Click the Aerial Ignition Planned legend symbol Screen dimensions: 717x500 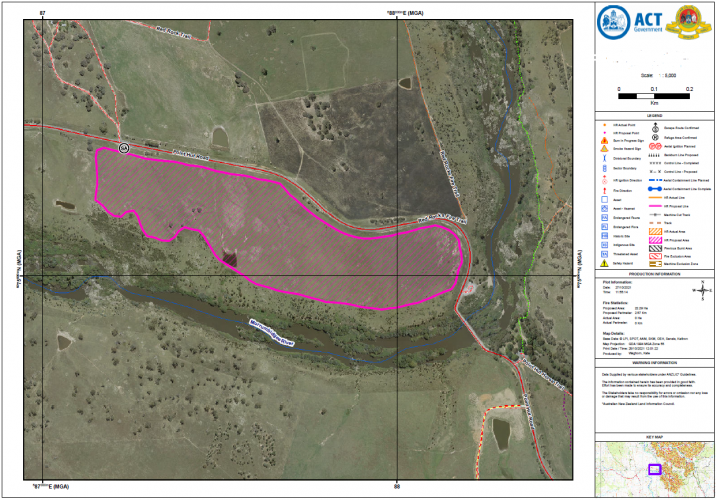[655, 146]
